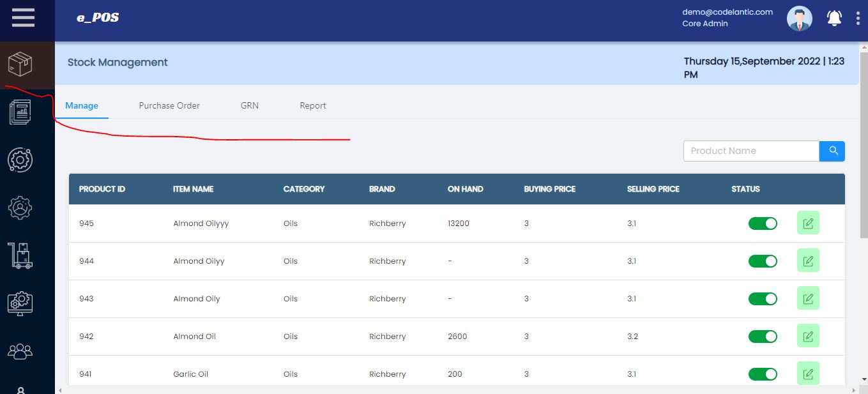Image resolution: width=868 pixels, height=394 pixels.
Task: Click the PRODUCT ID column header
Action: tap(102, 189)
